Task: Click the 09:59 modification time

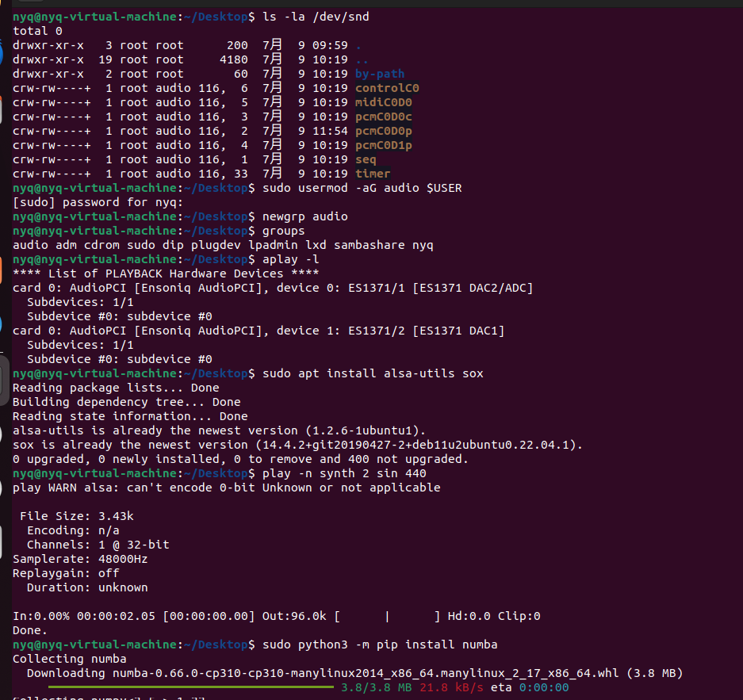Action: coord(330,45)
